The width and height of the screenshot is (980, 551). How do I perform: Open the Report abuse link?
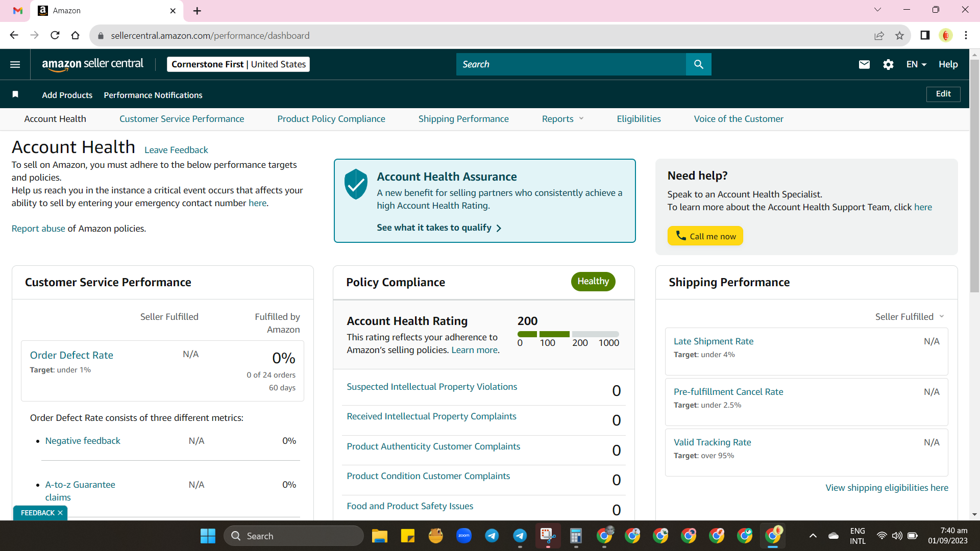tap(38, 229)
